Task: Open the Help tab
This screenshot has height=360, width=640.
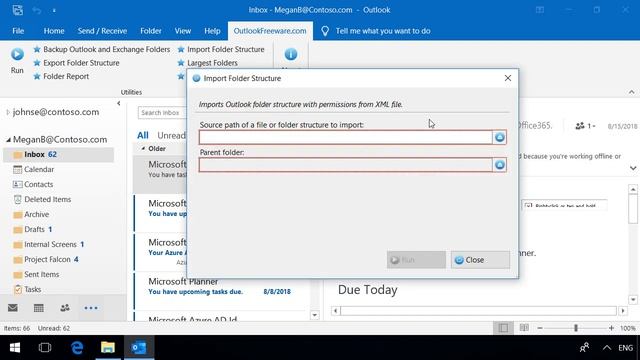Action: pos(212,31)
